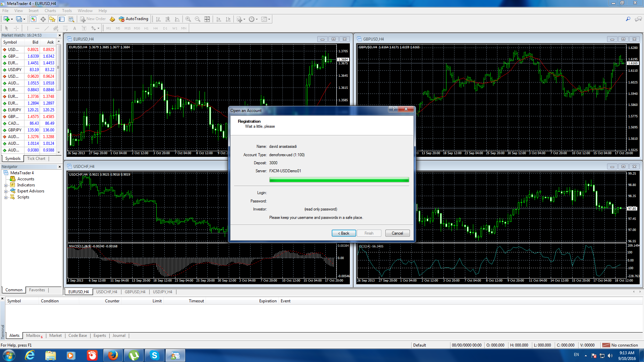
Task: Open the Data Window crosshair icon
Action: [x=43, y=19]
